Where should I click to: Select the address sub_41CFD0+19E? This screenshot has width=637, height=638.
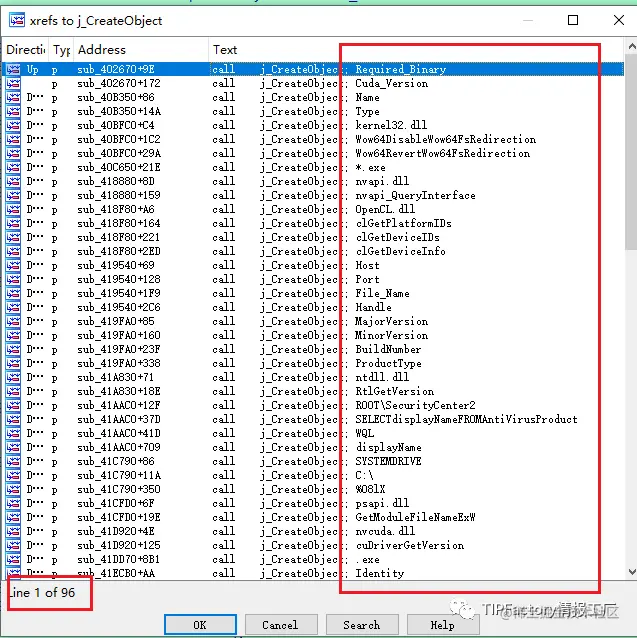point(119,517)
